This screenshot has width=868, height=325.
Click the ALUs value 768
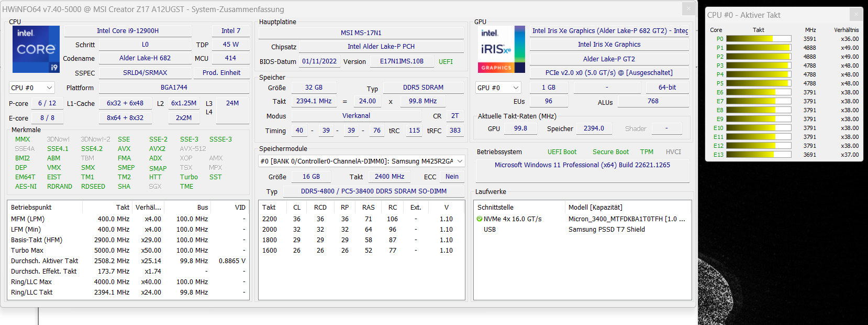653,101
